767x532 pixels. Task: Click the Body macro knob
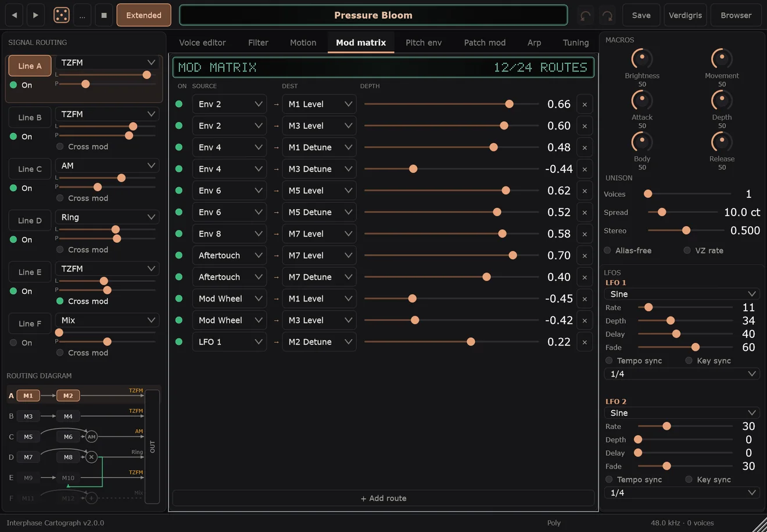pyautogui.click(x=642, y=142)
